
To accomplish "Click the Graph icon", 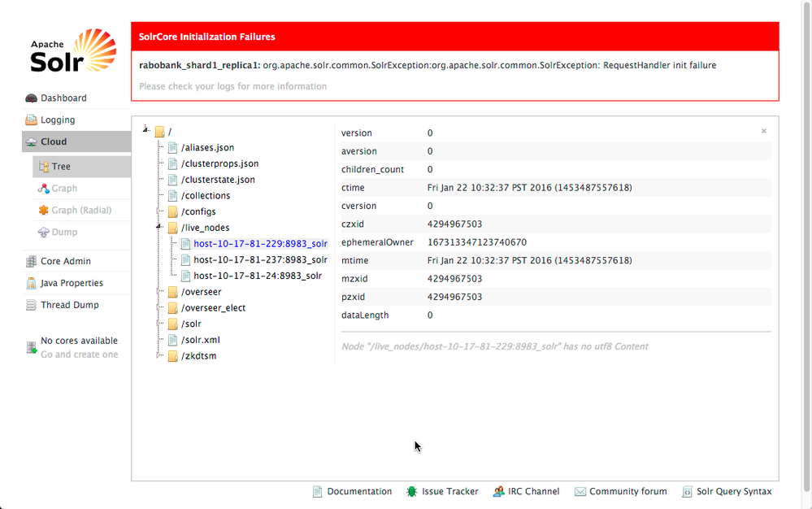I will (x=44, y=189).
